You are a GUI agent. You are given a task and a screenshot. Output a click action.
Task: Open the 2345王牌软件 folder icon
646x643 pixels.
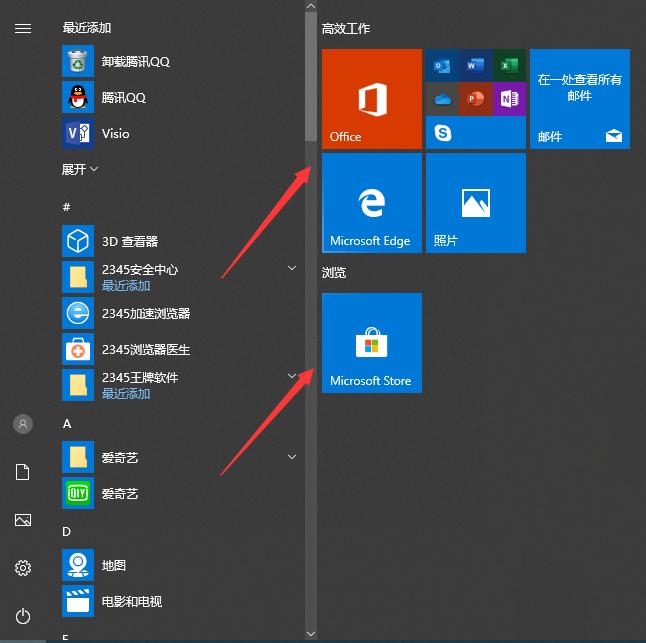coord(78,385)
